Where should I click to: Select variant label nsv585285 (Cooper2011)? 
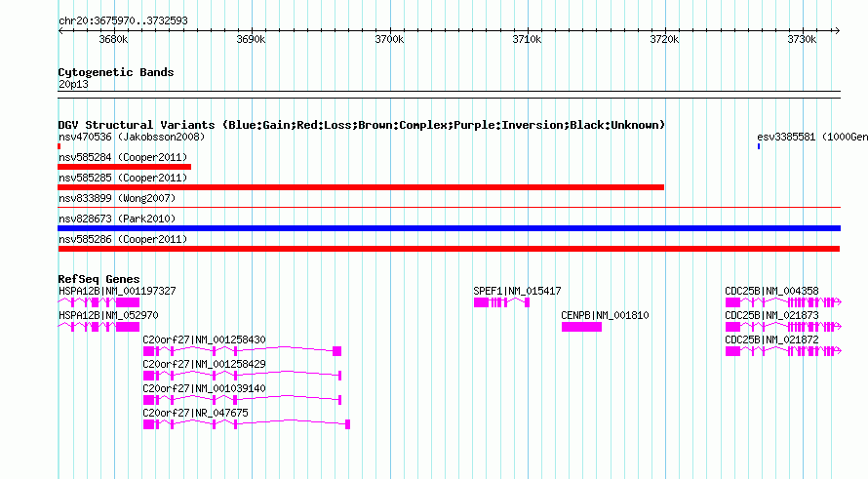pos(123,178)
